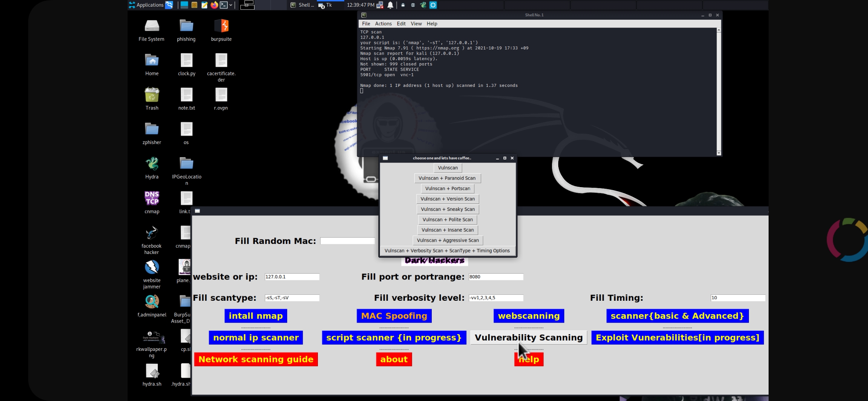
Task: Launch the f,adminpanel tool
Action: click(152, 301)
